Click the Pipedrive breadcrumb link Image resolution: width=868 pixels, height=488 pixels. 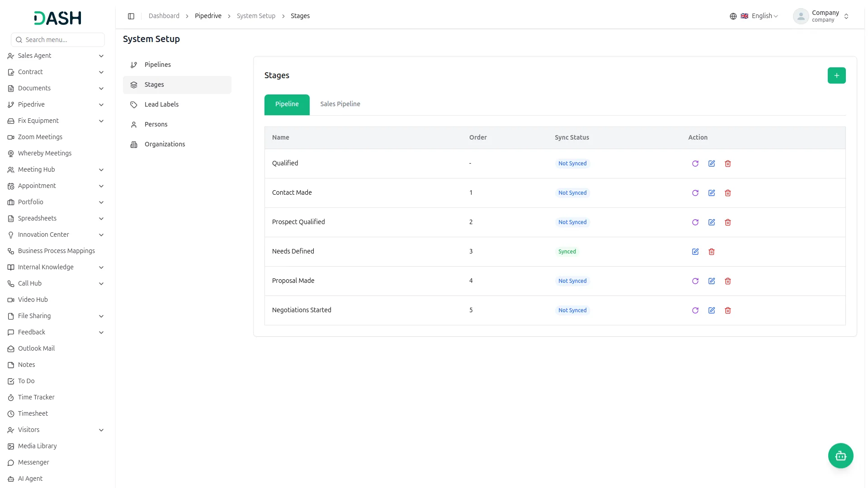click(x=208, y=16)
